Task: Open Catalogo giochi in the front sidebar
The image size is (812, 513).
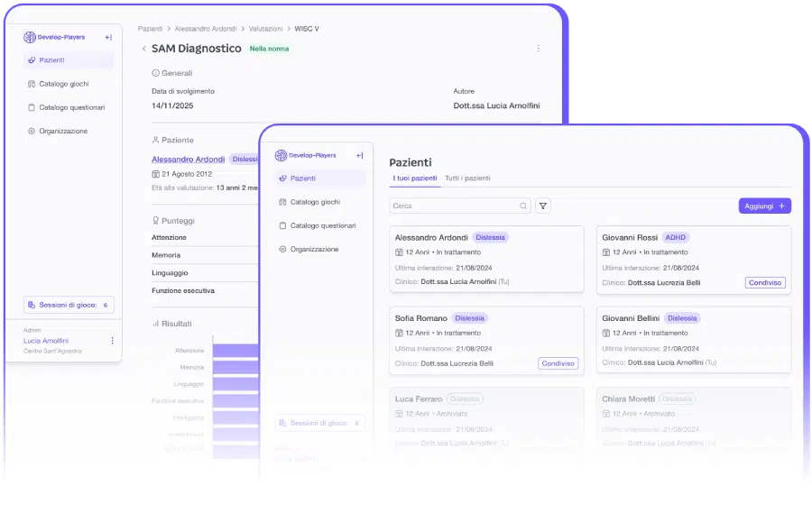Action: (x=315, y=202)
